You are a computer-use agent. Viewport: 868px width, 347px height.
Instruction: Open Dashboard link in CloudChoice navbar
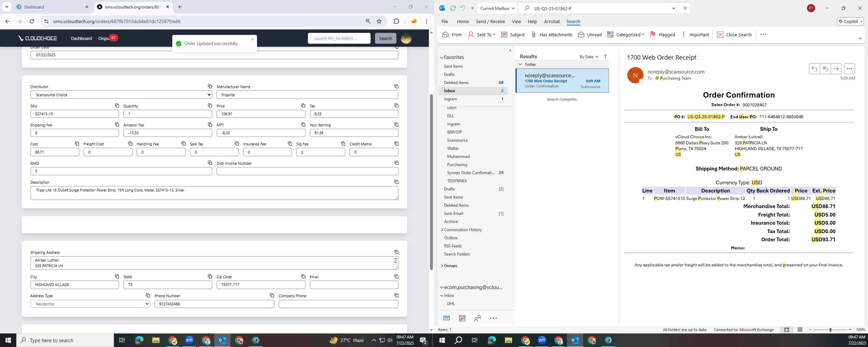point(81,38)
